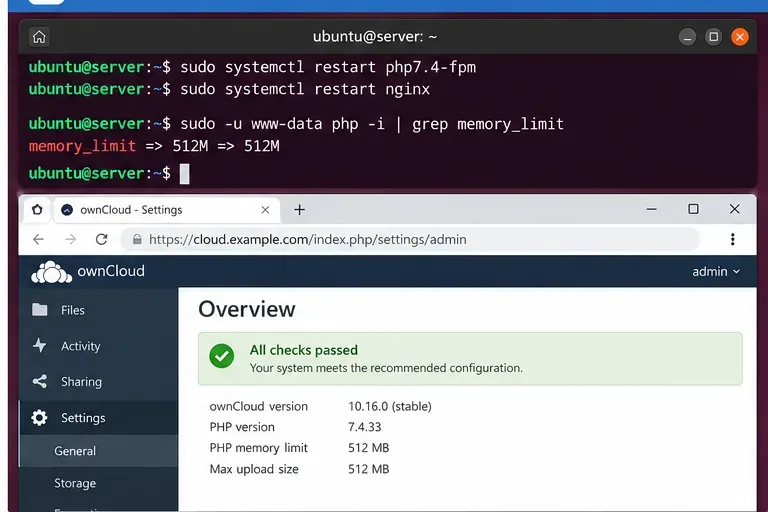Click the padlock icon in address bar

tap(137, 239)
